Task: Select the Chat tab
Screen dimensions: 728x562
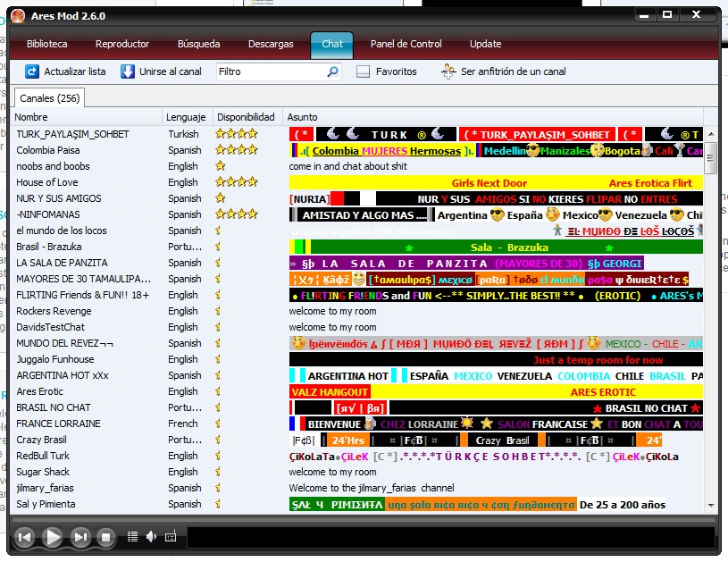Action: [x=332, y=45]
